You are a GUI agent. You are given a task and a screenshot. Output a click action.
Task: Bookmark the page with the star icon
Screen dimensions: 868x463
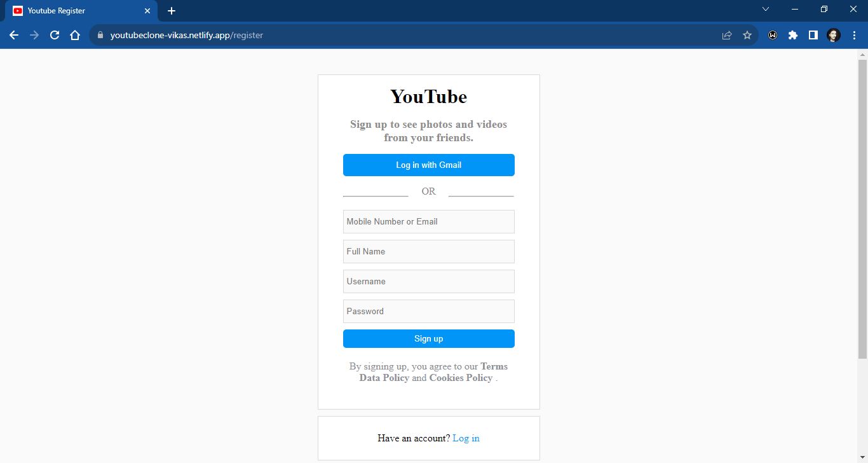[747, 35]
